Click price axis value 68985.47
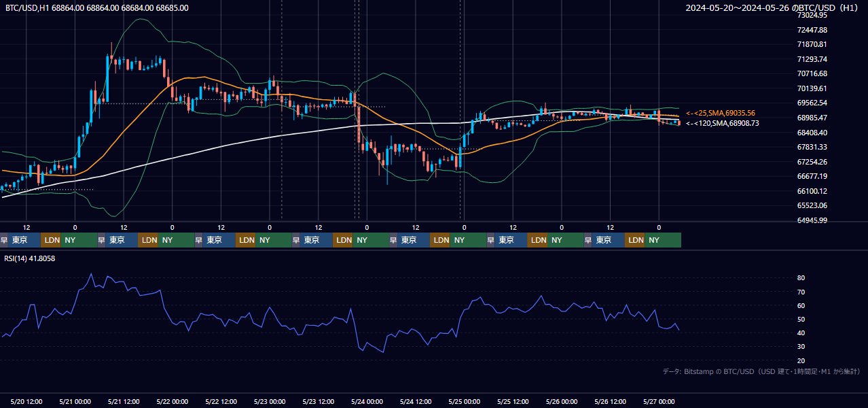Image resolution: width=868 pixels, height=408 pixels. 812,118
